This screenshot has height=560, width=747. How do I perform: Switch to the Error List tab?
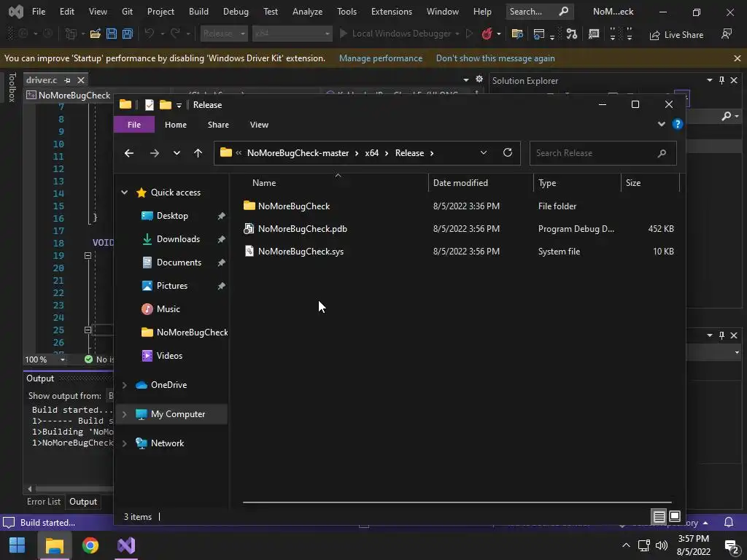(x=43, y=502)
